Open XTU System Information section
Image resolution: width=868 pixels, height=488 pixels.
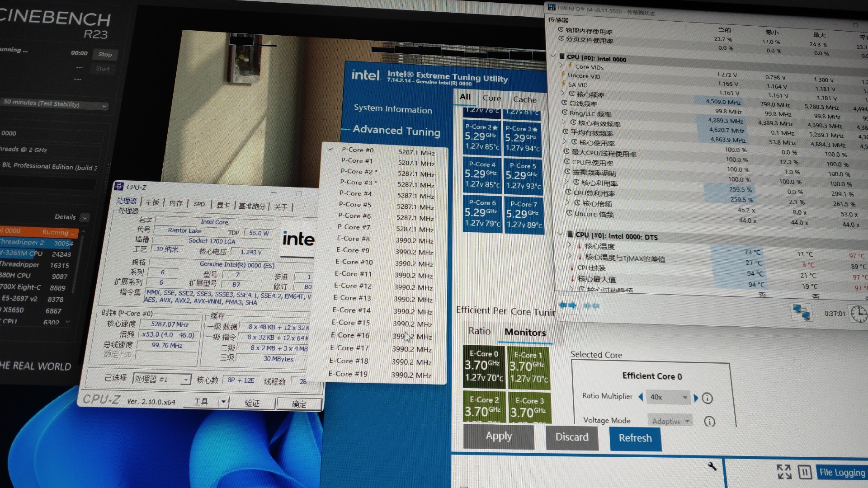point(393,108)
